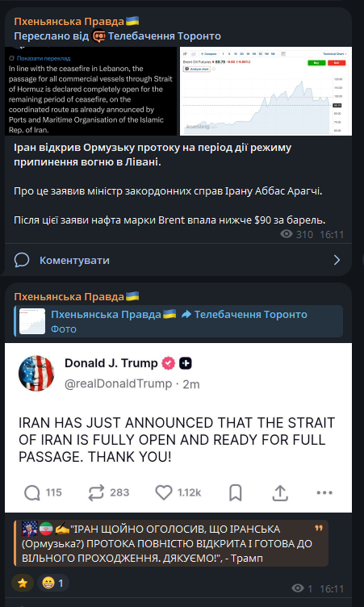This screenshot has width=364, height=607.
Task: Click the Коментувати button label
Action: [x=74, y=260]
